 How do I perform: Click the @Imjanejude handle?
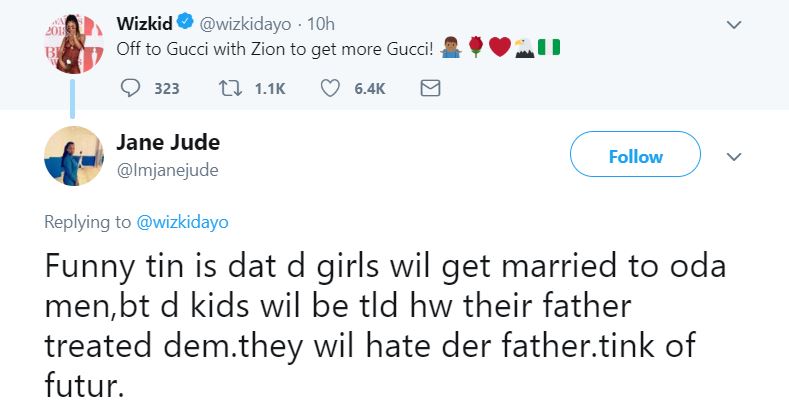pos(167,170)
